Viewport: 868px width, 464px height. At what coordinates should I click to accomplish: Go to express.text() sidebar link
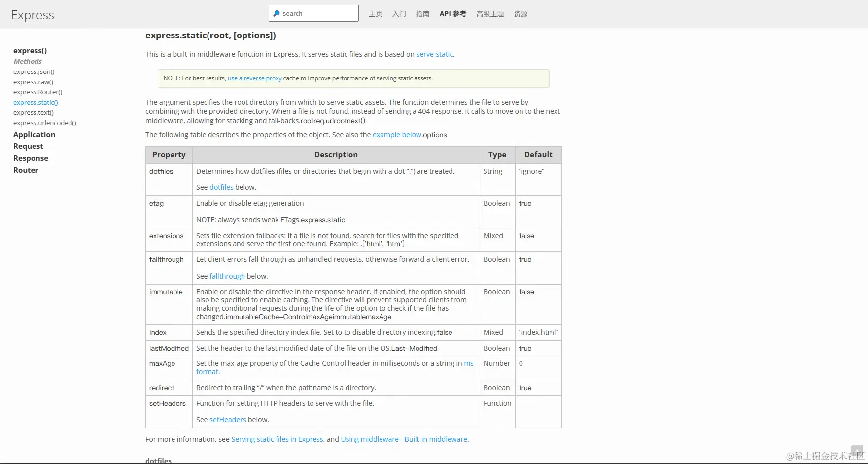34,112
